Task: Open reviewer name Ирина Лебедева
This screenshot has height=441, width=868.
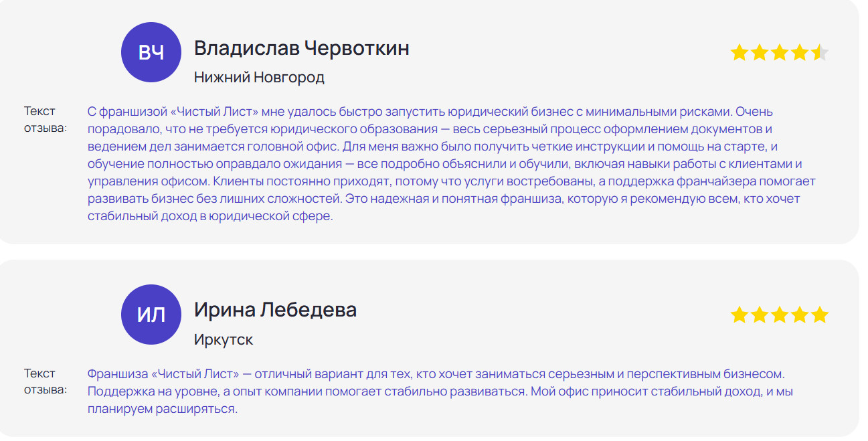Action: coord(275,310)
